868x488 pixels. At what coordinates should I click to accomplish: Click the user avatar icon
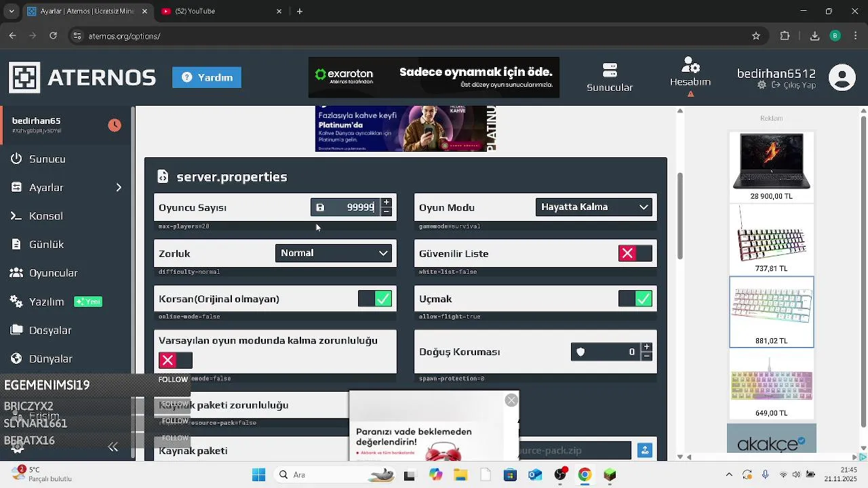(x=842, y=77)
